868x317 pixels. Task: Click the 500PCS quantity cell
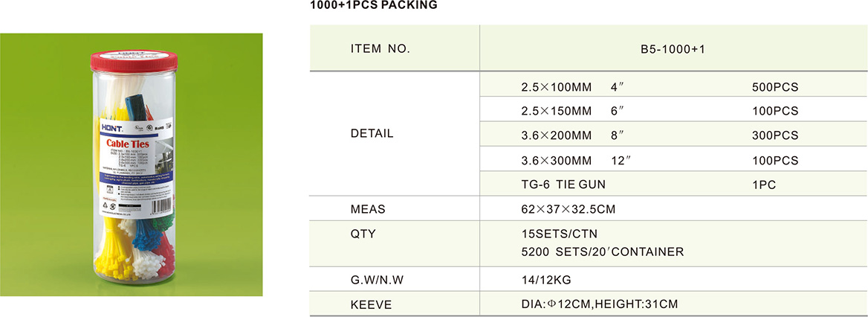point(774,87)
